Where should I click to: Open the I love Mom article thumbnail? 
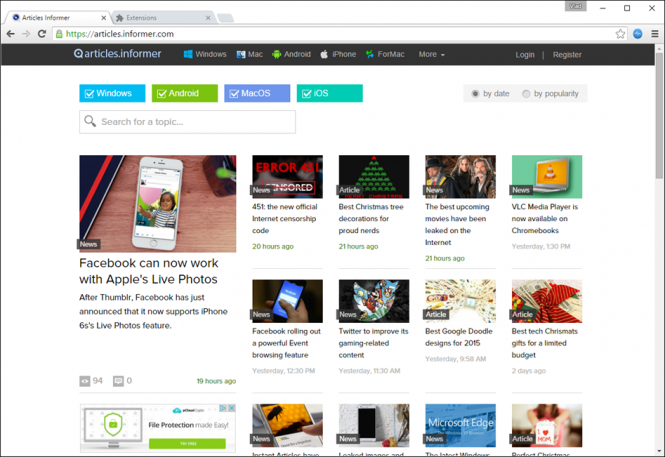pyautogui.click(x=547, y=426)
